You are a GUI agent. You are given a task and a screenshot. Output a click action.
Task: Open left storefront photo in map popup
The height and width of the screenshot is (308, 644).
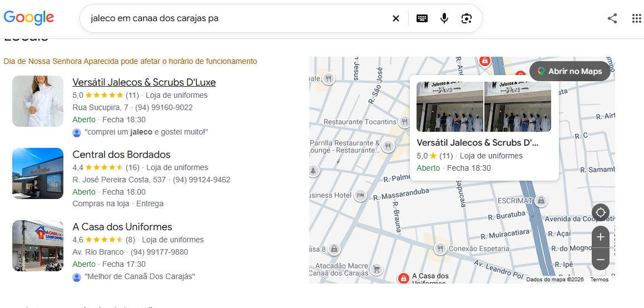click(x=450, y=106)
